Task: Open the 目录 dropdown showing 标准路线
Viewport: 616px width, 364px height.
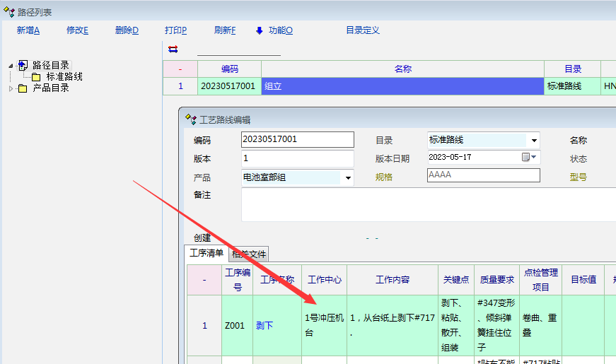Action: pos(534,140)
